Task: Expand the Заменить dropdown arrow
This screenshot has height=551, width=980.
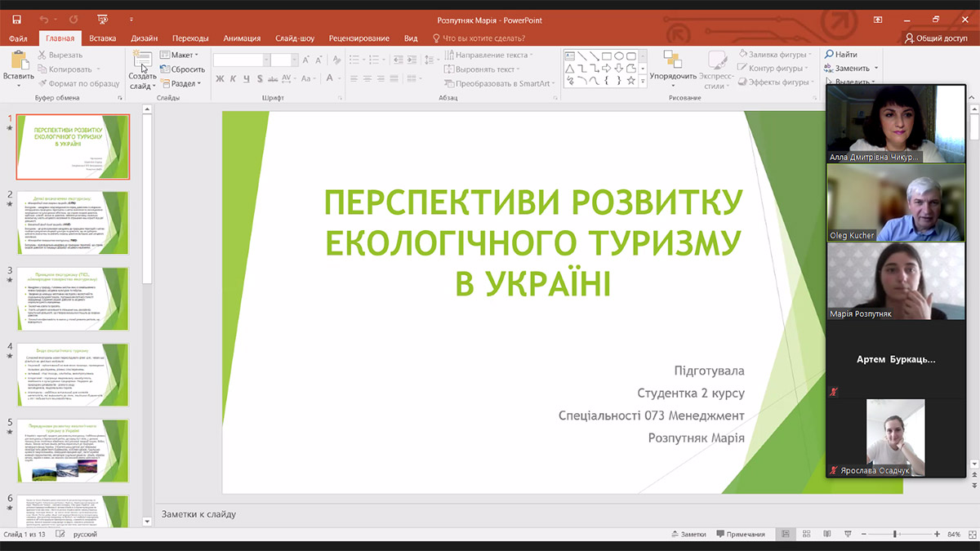Action: tap(876, 69)
